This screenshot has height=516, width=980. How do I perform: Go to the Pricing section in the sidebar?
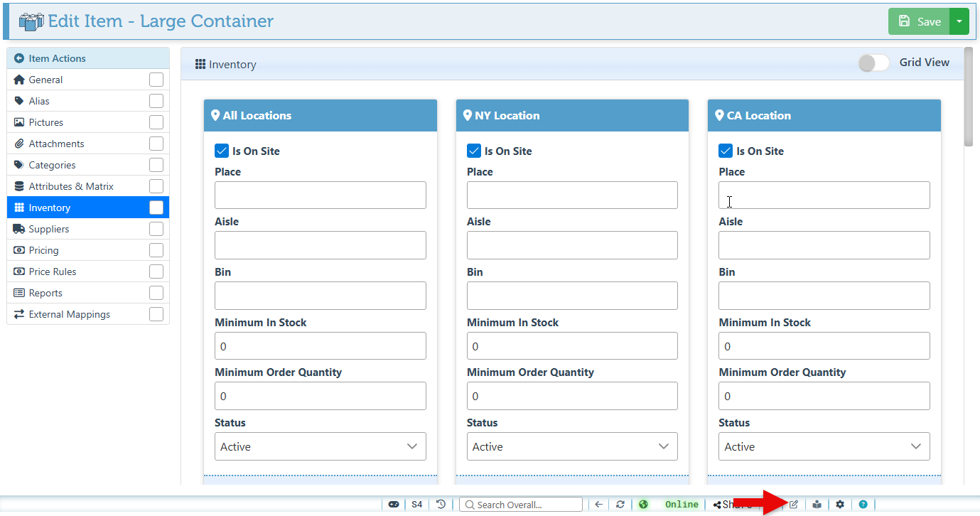point(44,250)
